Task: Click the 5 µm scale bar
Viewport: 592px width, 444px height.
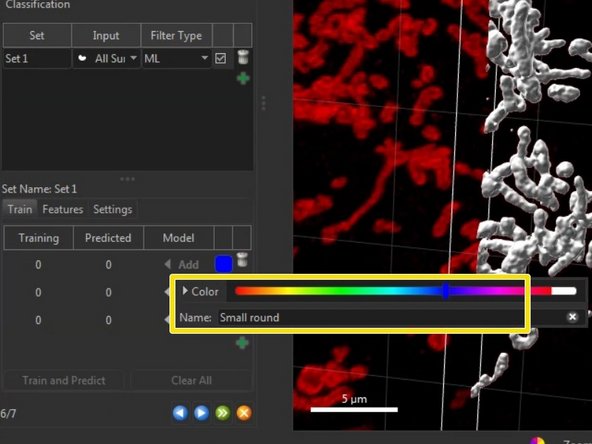Action: tap(354, 409)
